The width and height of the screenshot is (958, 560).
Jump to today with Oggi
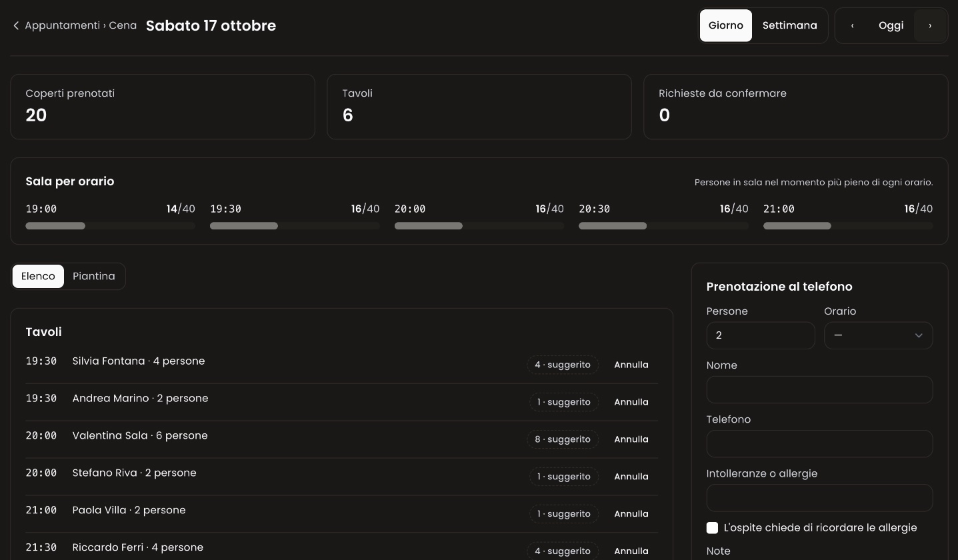[891, 25]
